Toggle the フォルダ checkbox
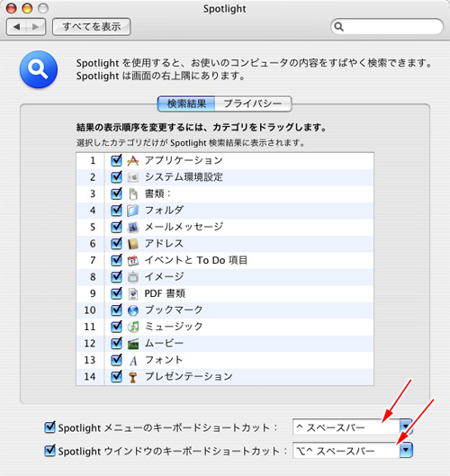Screen dimensions: 450x476 coord(116,210)
